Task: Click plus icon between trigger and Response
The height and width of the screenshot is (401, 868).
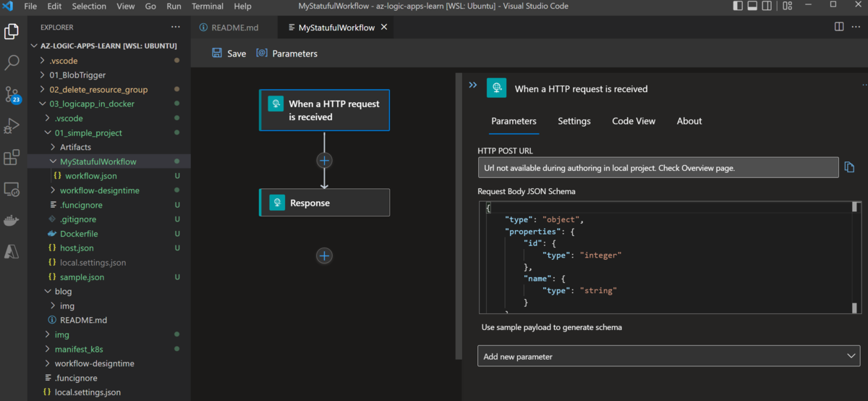Action: [324, 160]
